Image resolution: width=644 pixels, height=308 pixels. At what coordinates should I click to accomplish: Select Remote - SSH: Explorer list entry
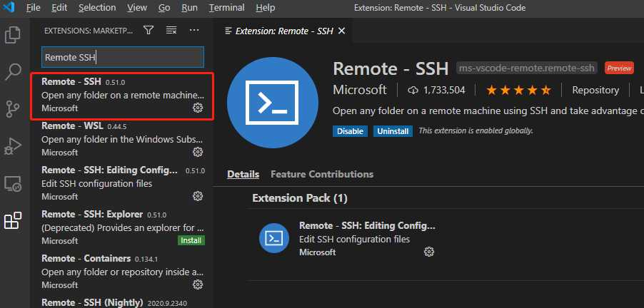[122, 227]
